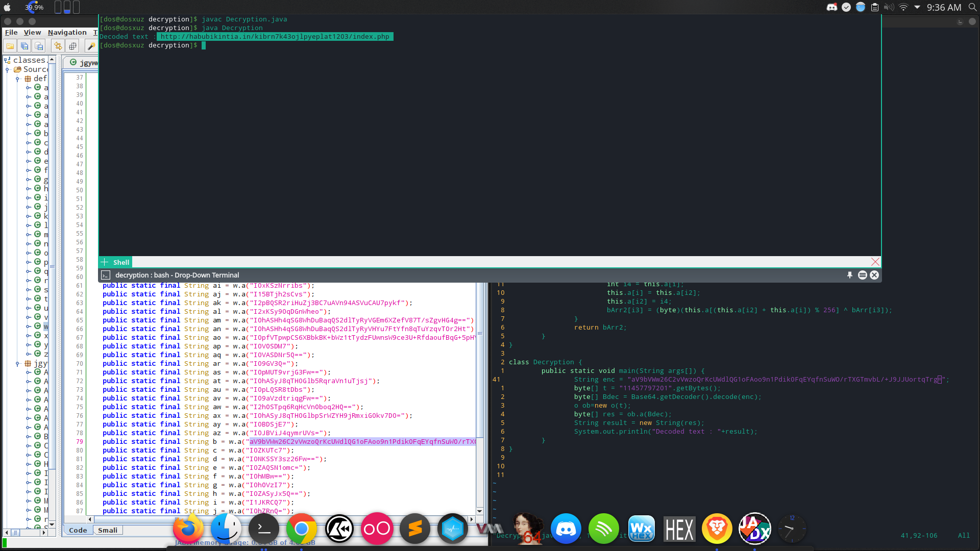Image resolution: width=980 pixels, height=551 pixels.
Task: Click the export database save toolbar icon
Action: point(39,46)
